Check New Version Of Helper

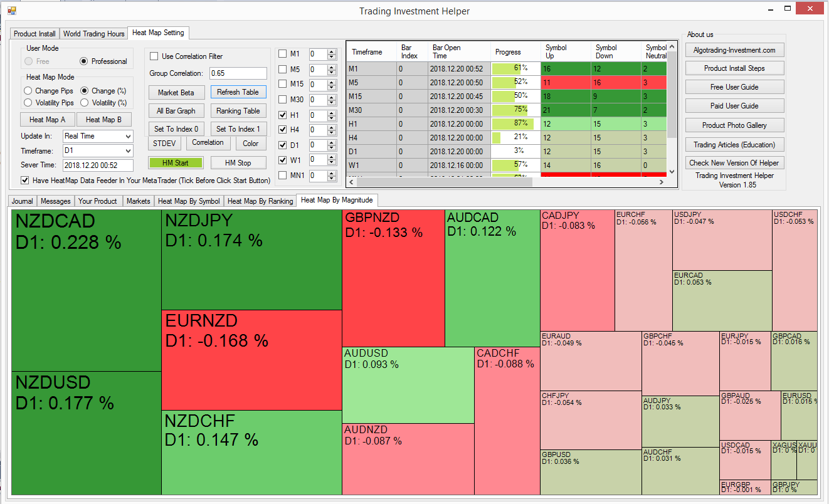734,162
